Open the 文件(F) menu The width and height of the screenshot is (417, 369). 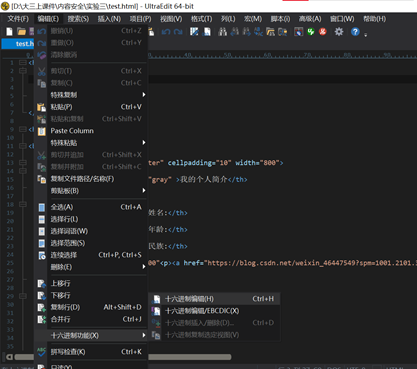point(18,19)
